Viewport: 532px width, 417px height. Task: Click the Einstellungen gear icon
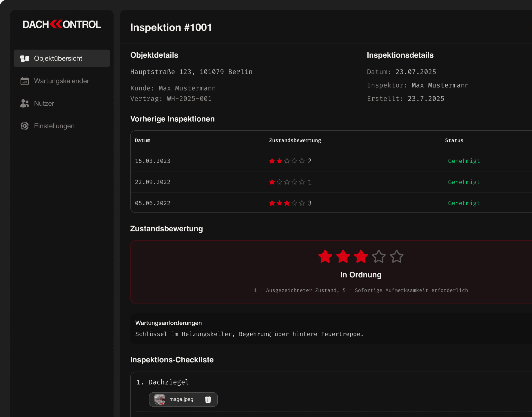[x=25, y=126]
